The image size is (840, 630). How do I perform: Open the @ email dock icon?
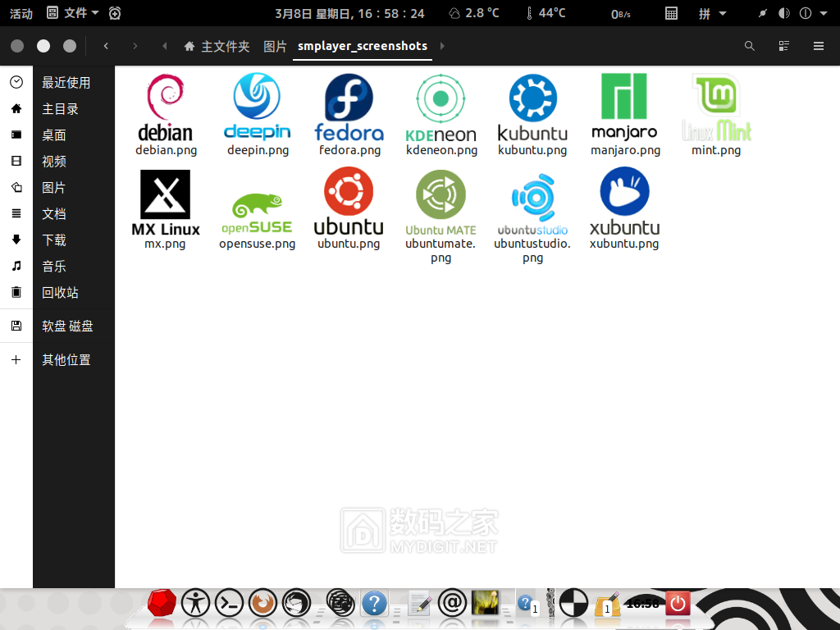(452, 603)
